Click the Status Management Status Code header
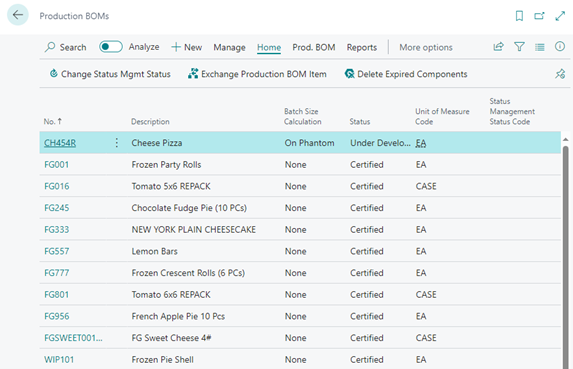Screen dimensions: 573x369 click(512, 111)
